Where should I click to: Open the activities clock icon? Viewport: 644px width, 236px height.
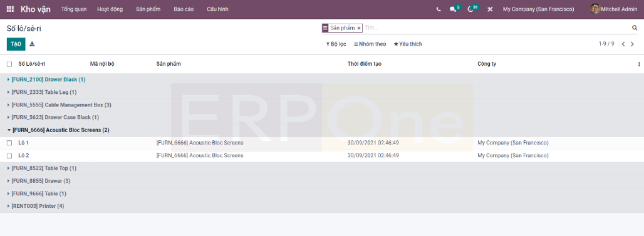(470, 9)
